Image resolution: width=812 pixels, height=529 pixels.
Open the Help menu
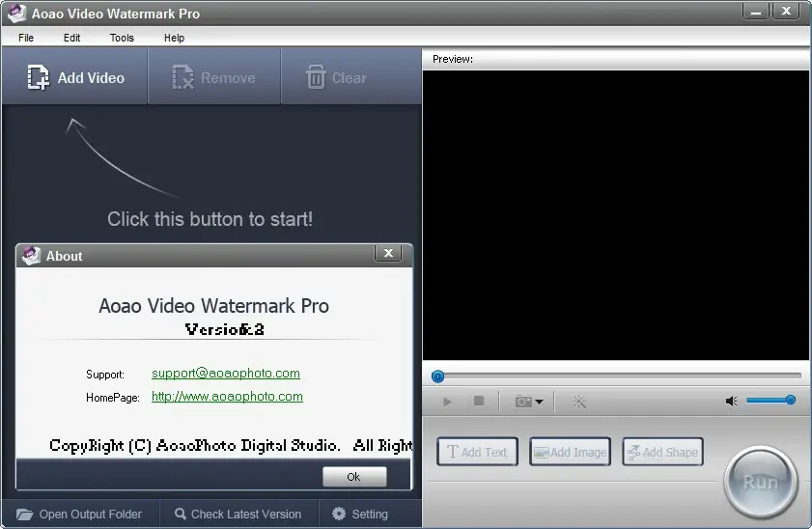pos(174,38)
